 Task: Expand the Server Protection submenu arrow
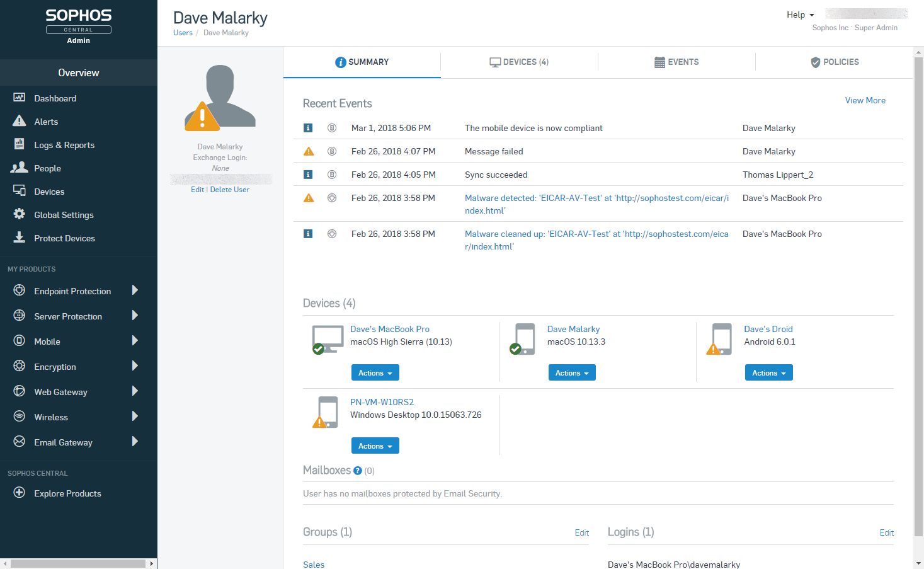tap(135, 316)
